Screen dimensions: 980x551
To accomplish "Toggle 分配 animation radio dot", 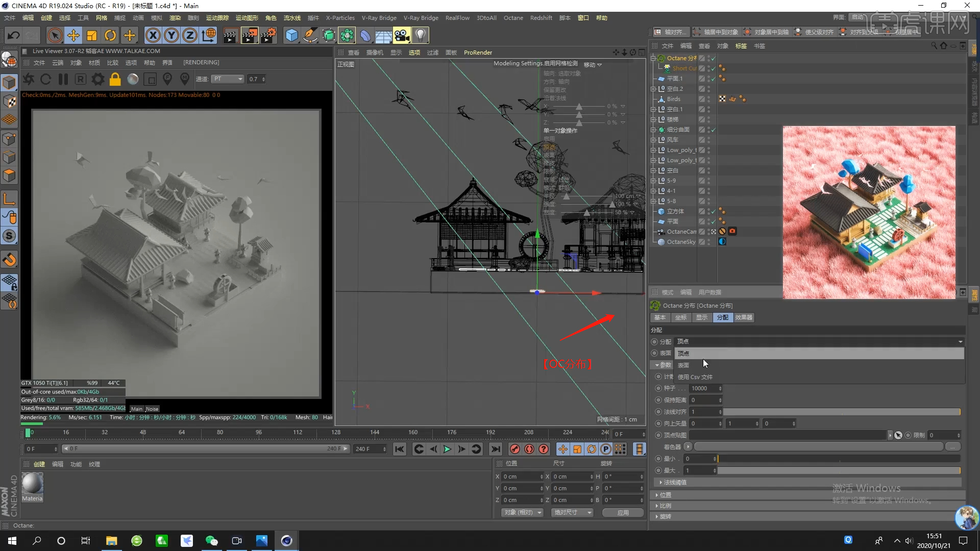I will (x=654, y=342).
